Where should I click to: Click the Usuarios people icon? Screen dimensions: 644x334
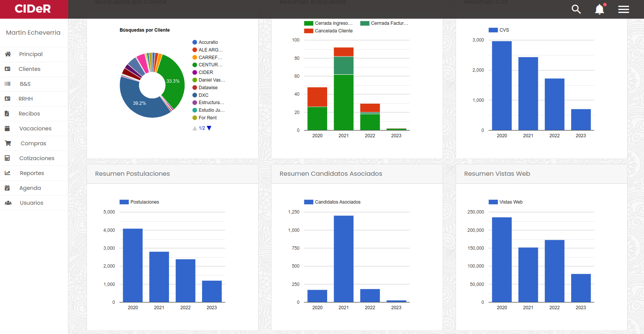[8, 203]
